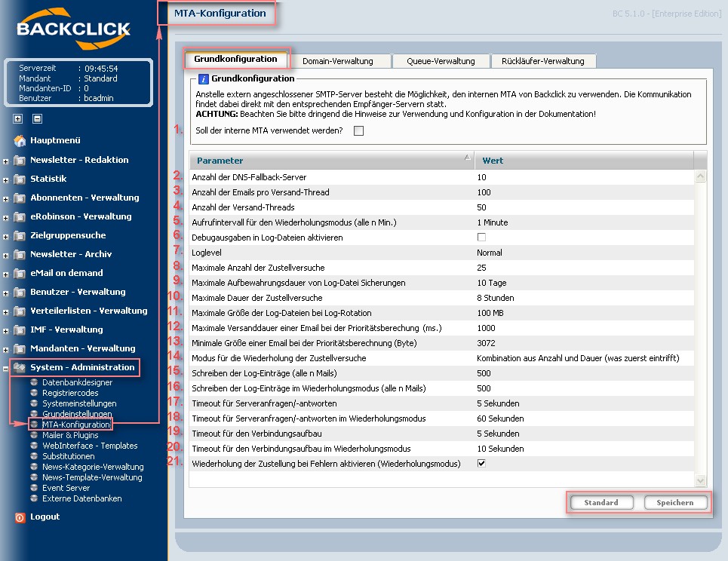The height and width of the screenshot is (561, 728).
Task: Open News-Template-Verwaltung link
Action: pyautogui.click(x=92, y=477)
